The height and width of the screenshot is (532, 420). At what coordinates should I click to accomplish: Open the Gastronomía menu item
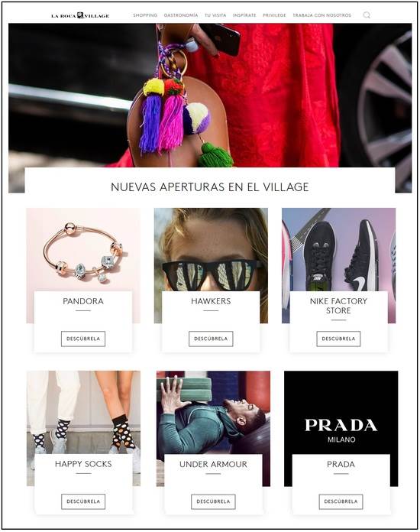(181, 15)
